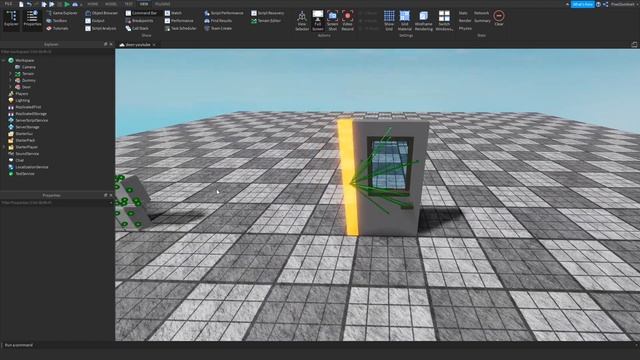Image resolution: width=640 pixels, height=360 pixels.
Task: Show the Summary stats
Action: [x=482, y=21]
